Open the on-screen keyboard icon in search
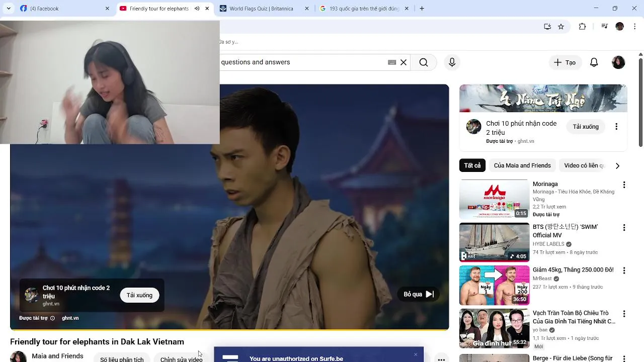This screenshot has height=362, width=644. (x=392, y=62)
